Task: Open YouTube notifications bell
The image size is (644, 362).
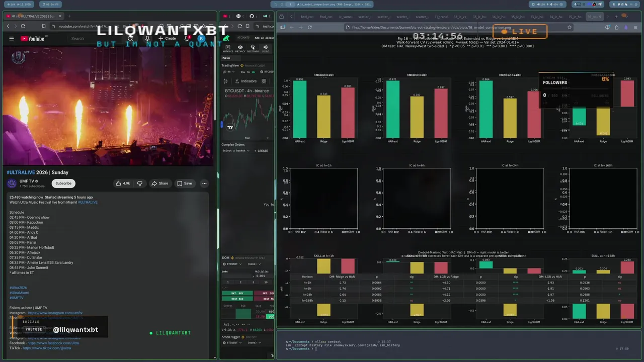Action: (x=187, y=38)
